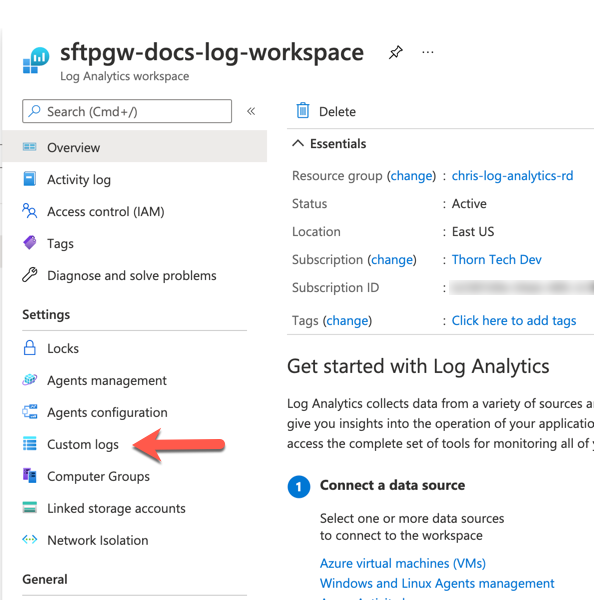Open Network Isolation
The image size is (594, 600).
click(98, 541)
